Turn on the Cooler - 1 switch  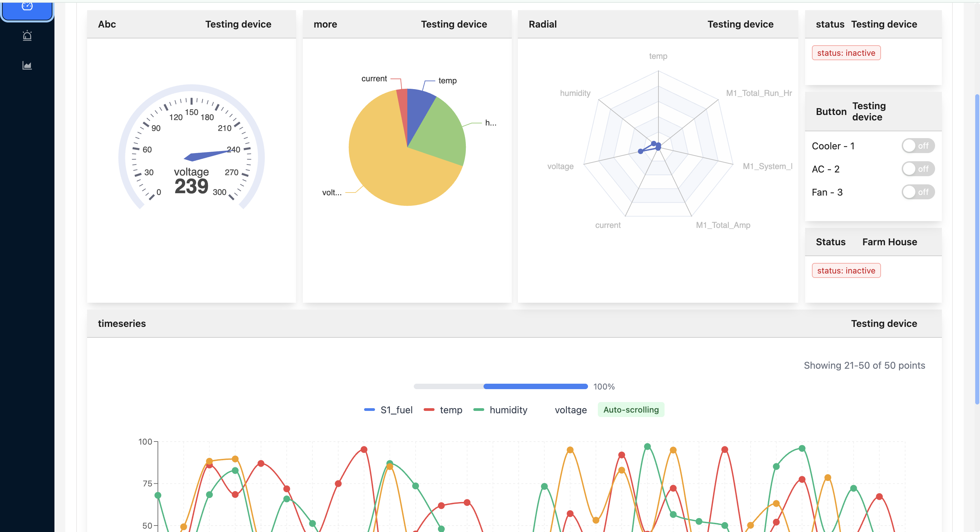point(917,146)
